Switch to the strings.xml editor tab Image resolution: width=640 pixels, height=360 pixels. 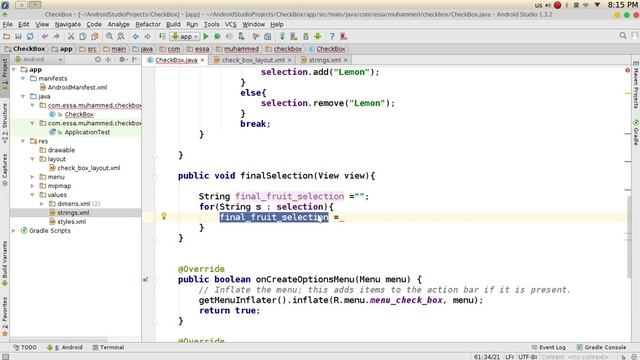point(324,60)
